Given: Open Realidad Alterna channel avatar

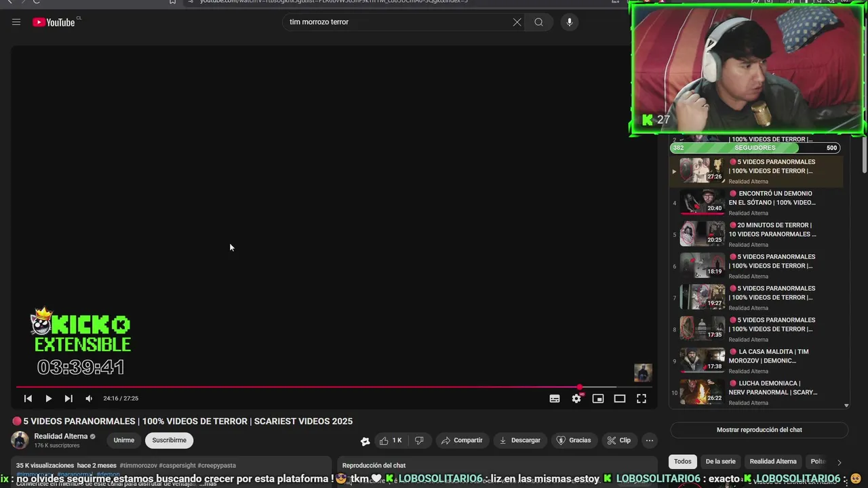Looking at the screenshot, I should [20, 440].
